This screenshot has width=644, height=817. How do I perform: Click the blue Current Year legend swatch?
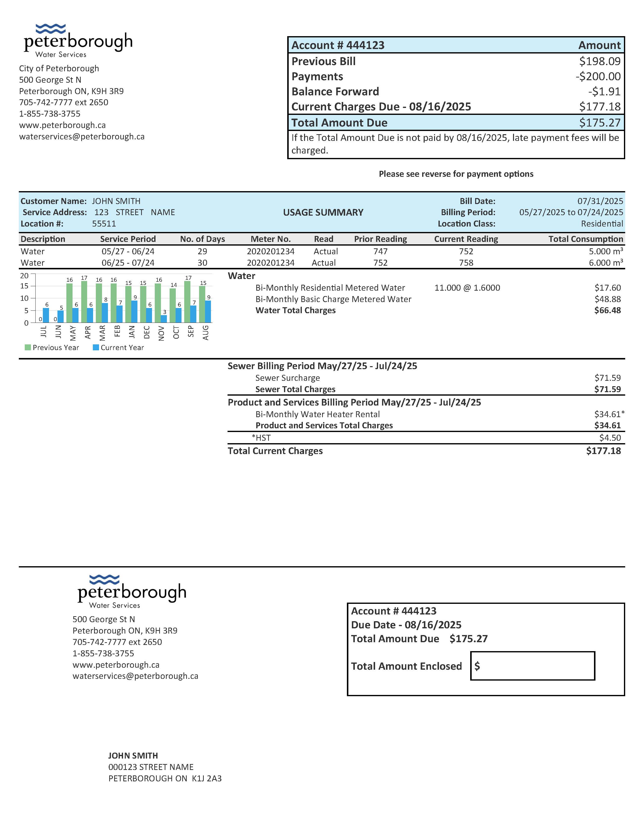(96, 347)
